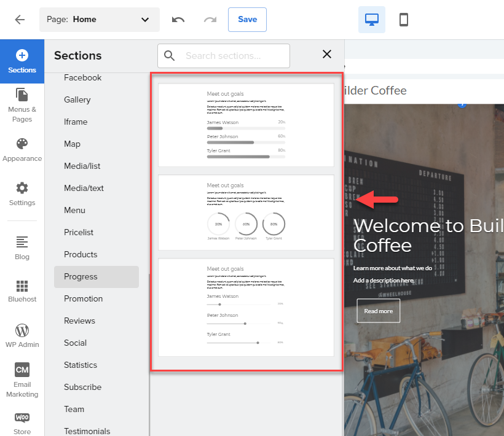Focus the Search sections field
The width and height of the screenshot is (504, 436).
(x=224, y=56)
